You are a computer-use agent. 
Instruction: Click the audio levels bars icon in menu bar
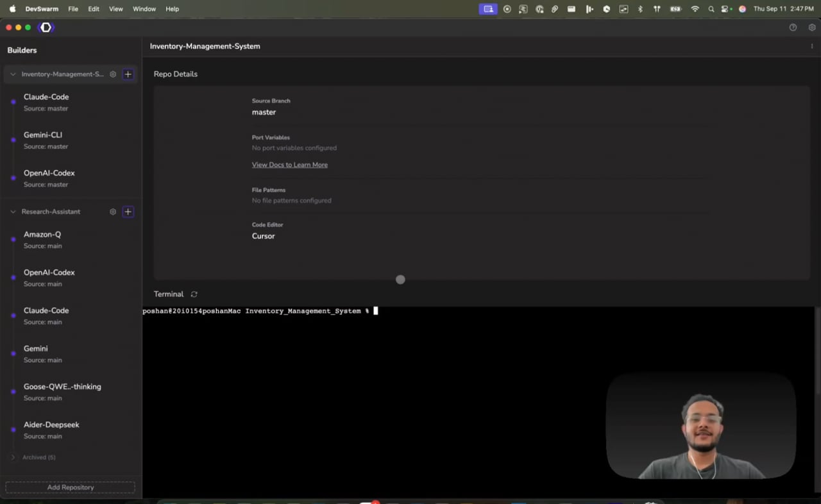click(x=589, y=9)
